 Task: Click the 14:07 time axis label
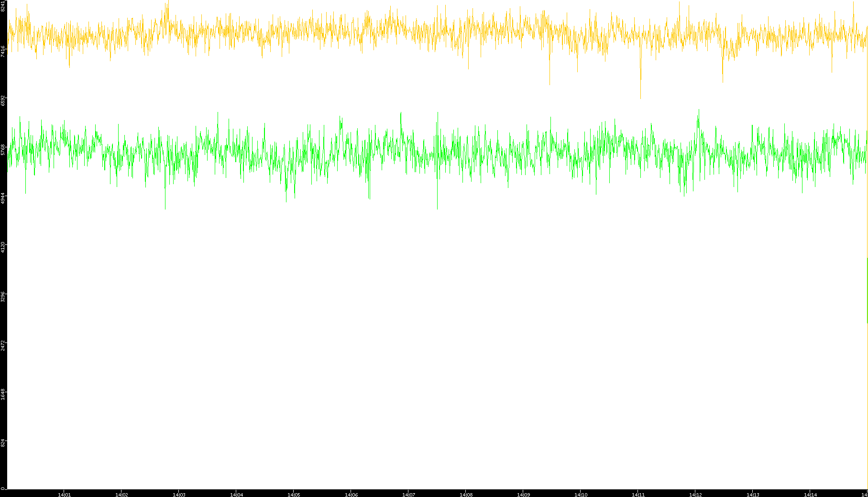coord(408,495)
